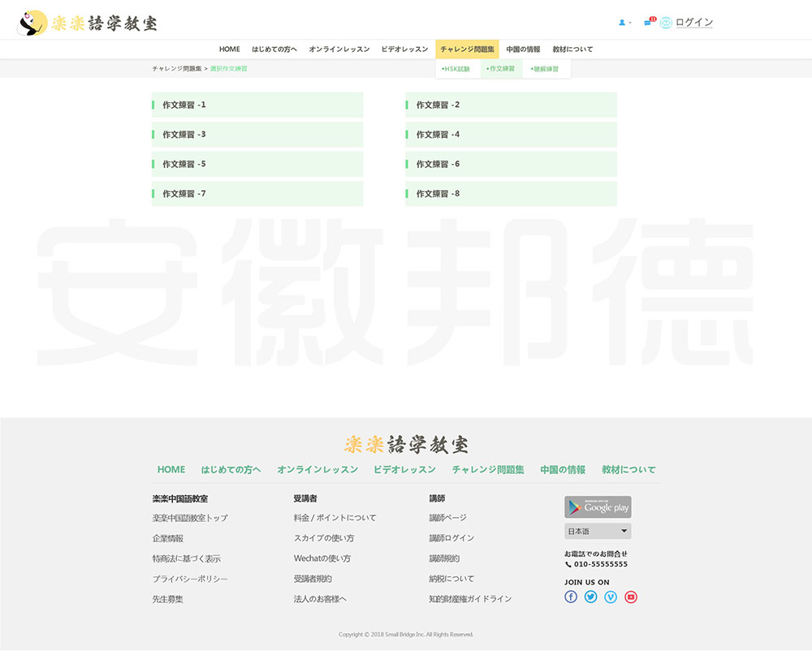Open the チャレンジ問題集 top navigation menu
Screen dimensions: 812x655
click(x=467, y=50)
